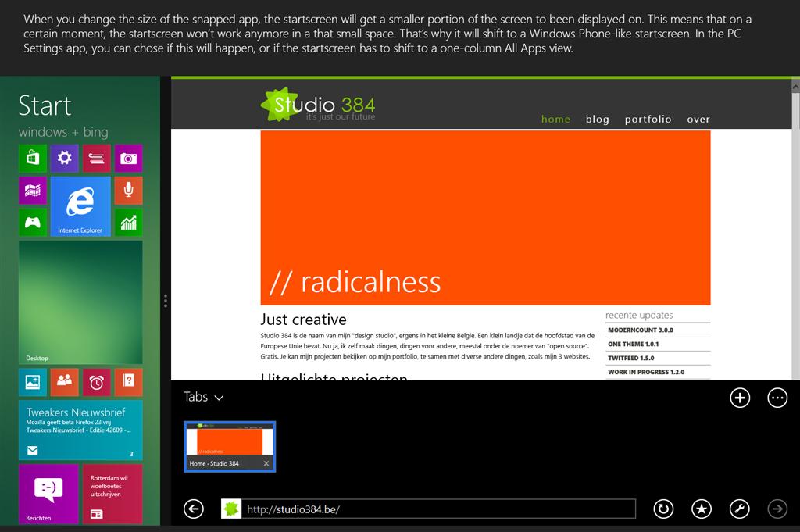This screenshot has height=532, width=800.
Task: Launch the Internet Explorer tile
Action: click(80, 206)
